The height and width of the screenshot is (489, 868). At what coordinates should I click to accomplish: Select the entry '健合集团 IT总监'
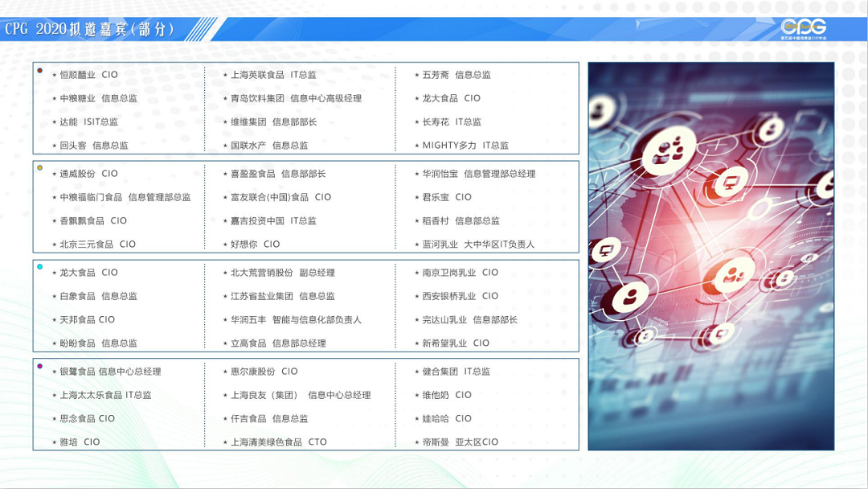[457, 372]
